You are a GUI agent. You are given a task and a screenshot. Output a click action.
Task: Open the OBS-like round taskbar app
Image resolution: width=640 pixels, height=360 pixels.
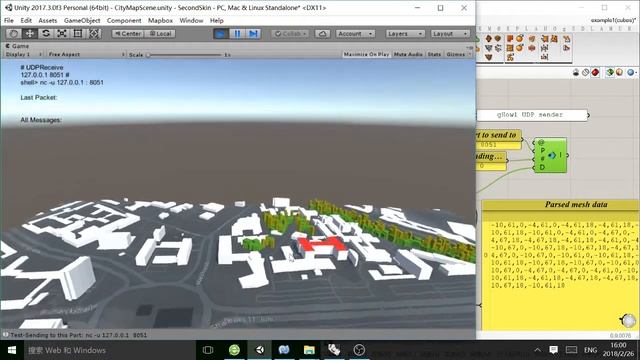pyautogui.click(x=359, y=350)
